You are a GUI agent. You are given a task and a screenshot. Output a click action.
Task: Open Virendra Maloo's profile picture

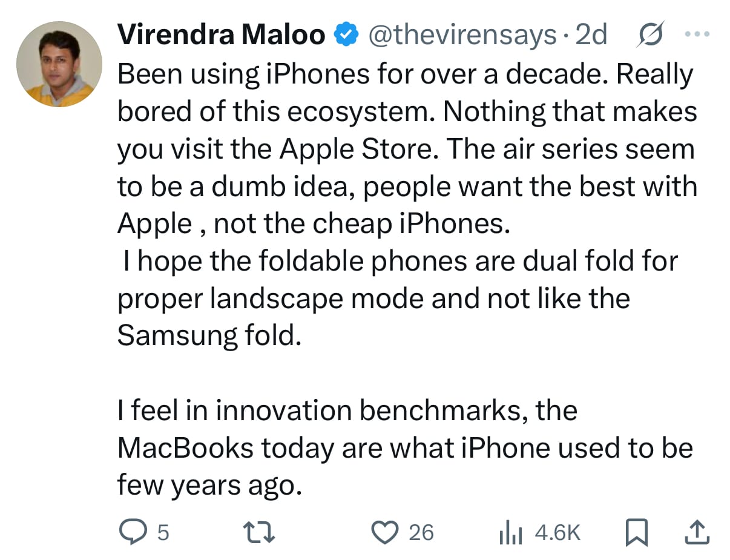(59, 64)
